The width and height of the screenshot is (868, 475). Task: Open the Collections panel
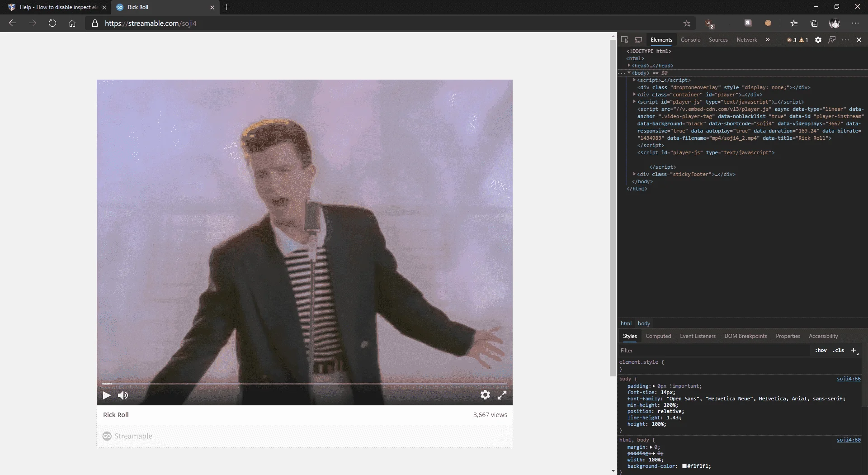pyautogui.click(x=814, y=23)
